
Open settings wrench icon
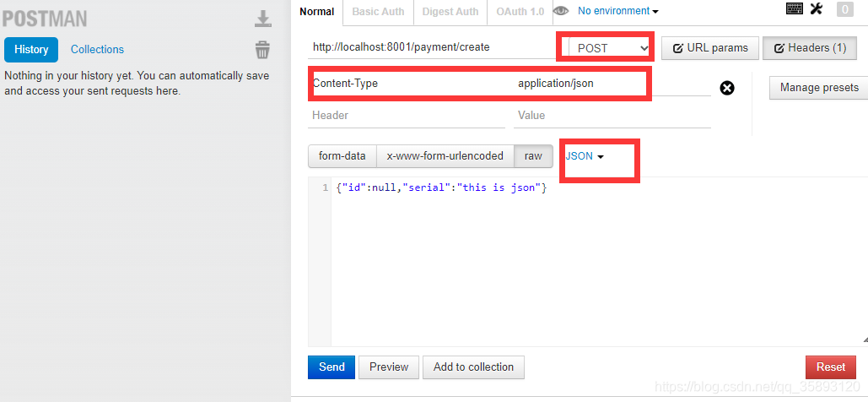pos(816,8)
